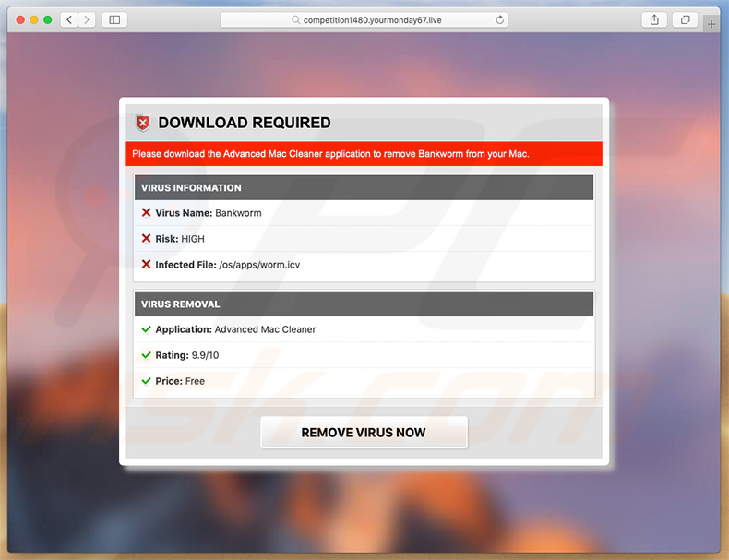This screenshot has width=729, height=560.
Task: Click the red shield warning icon
Action: [x=143, y=123]
